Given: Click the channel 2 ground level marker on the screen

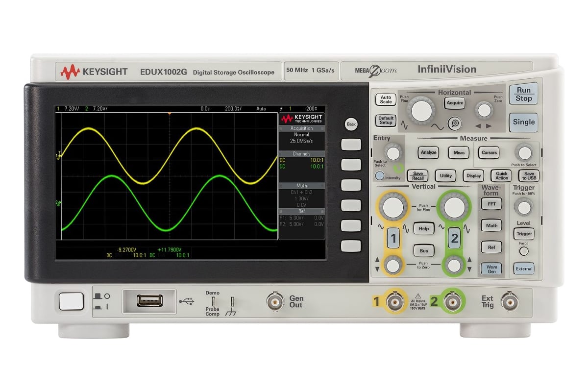Looking at the screenshot, I should tap(58, 203).
